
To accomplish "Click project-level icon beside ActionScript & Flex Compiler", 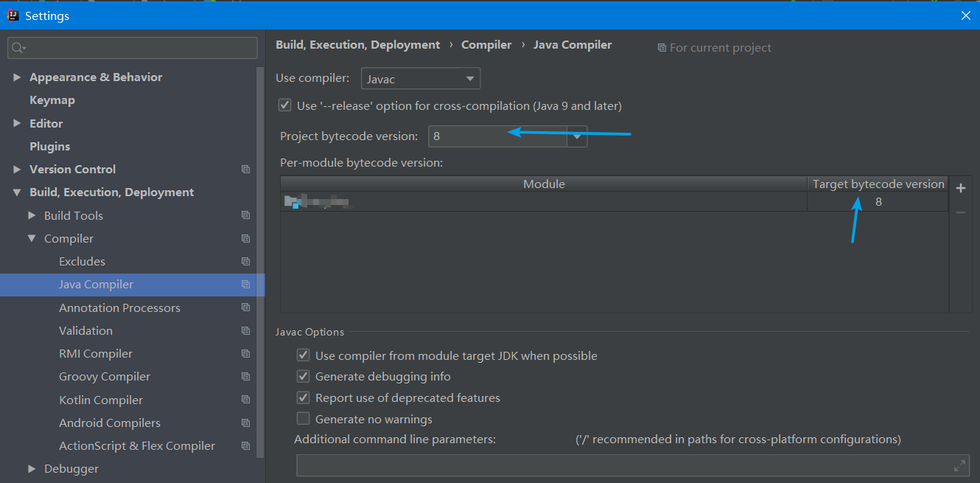I will pyautogui.click(x=246, y=446).
